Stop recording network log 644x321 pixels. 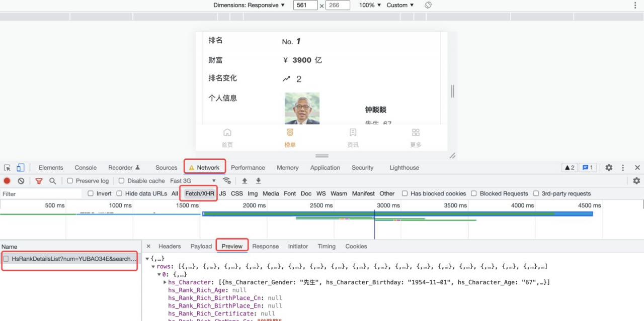point(7,181)
